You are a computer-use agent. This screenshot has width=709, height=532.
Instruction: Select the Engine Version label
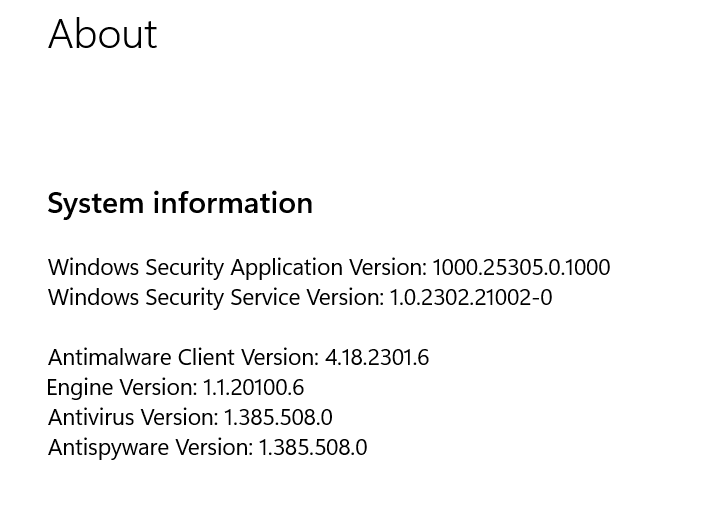pos(122,388)
